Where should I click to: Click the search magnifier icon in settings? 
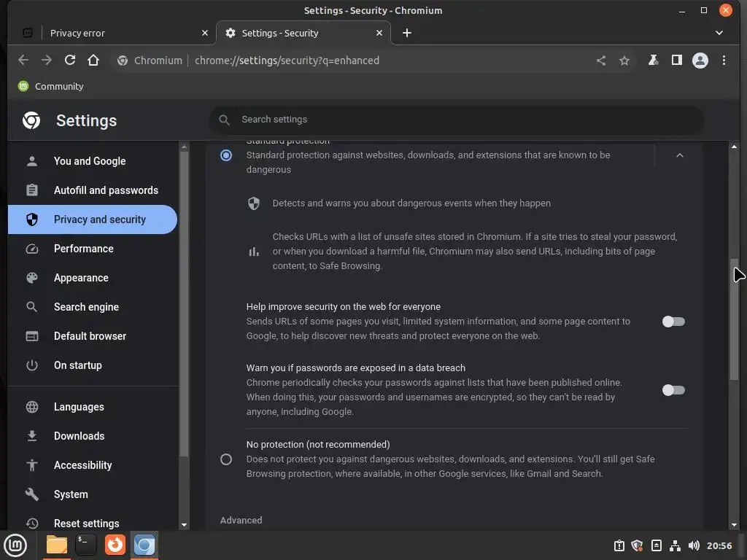click(x=225, y=120)
